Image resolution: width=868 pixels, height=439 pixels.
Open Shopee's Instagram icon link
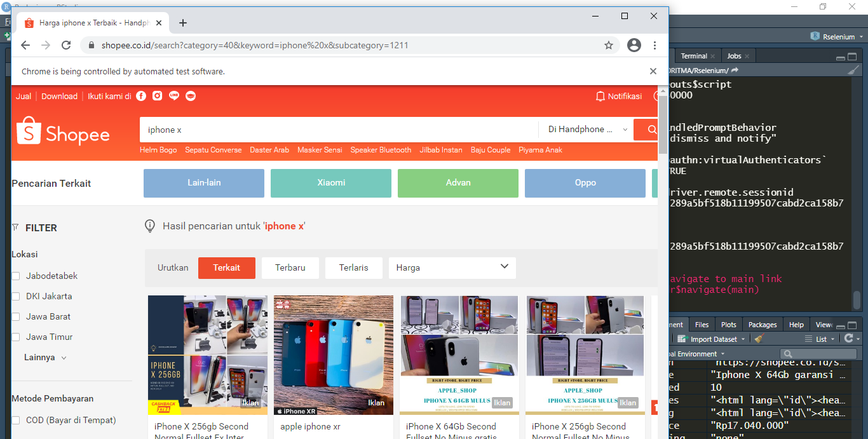(158, 96)
